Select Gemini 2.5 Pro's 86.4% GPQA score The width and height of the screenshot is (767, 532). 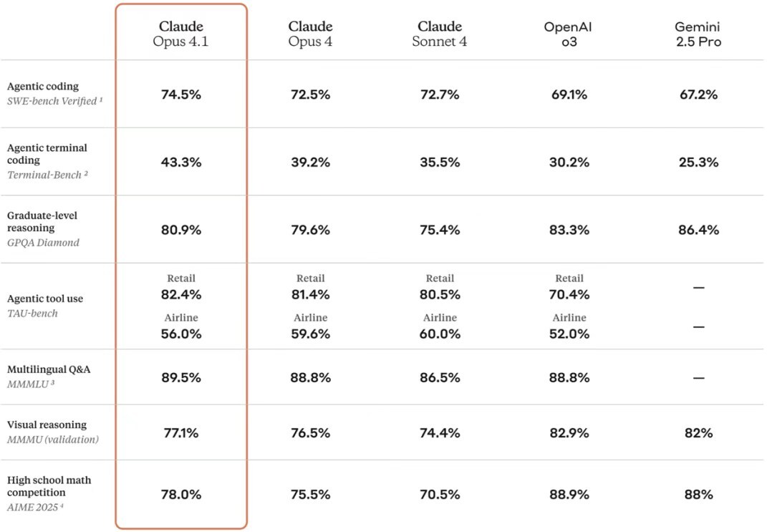[x=698, y=230]
